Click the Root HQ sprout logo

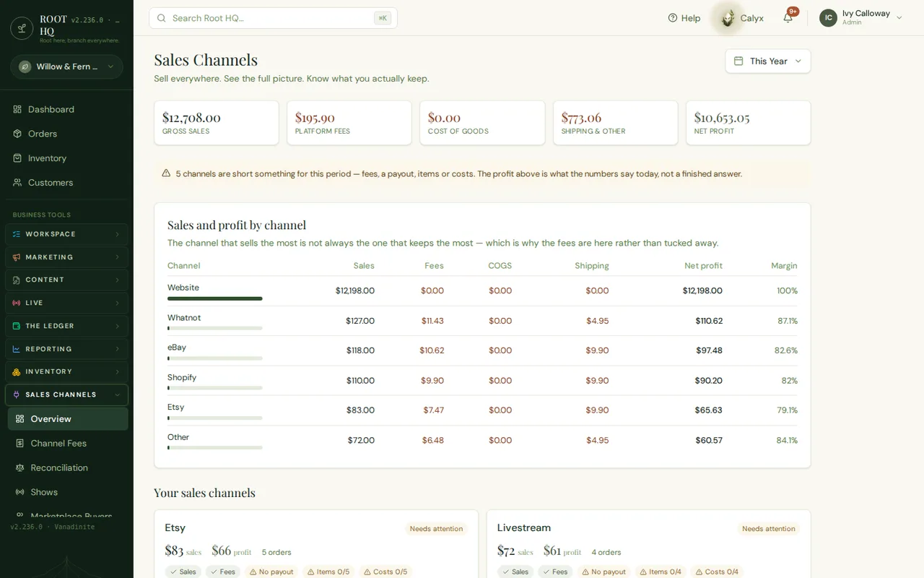22,28
